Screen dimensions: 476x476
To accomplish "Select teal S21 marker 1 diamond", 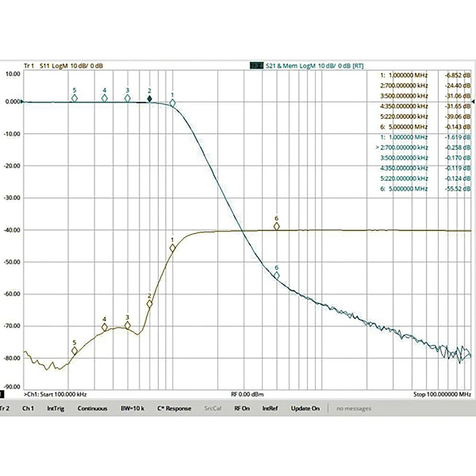I will click(173, 103).
